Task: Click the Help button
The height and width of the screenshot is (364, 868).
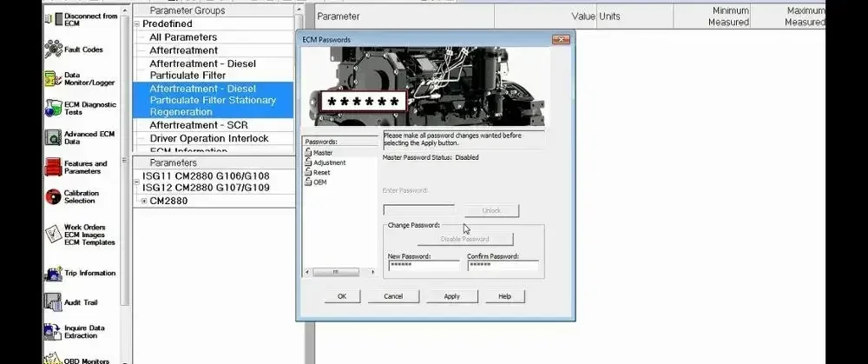Action: 504,296
